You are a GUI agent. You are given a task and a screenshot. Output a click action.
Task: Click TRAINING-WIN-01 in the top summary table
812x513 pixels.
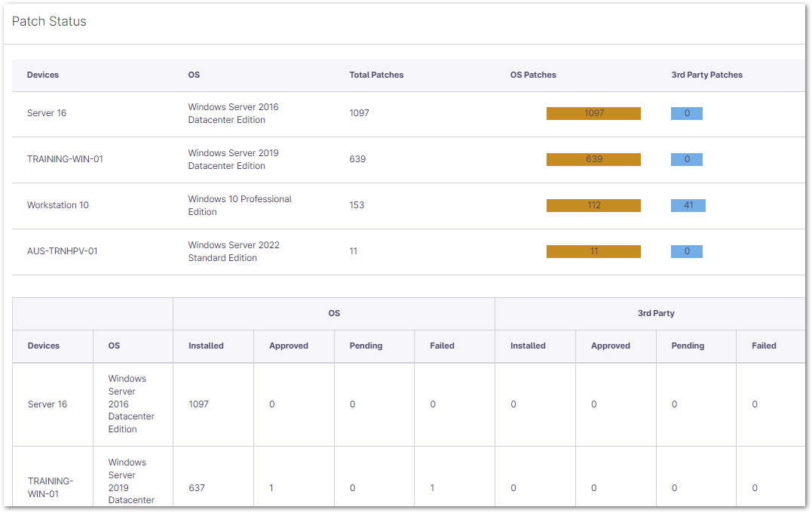[65, 159]
